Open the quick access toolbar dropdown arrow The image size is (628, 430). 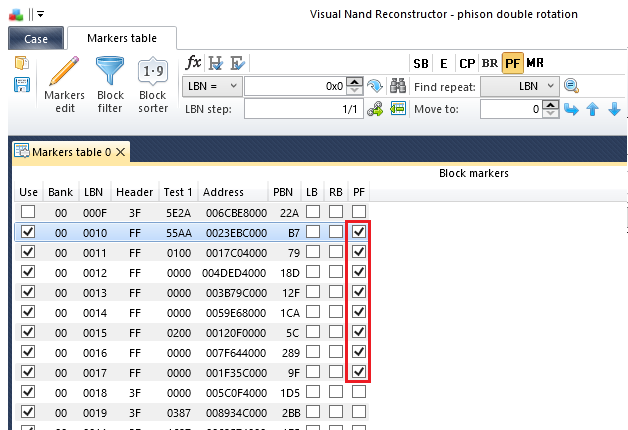(x=40, y=14)
